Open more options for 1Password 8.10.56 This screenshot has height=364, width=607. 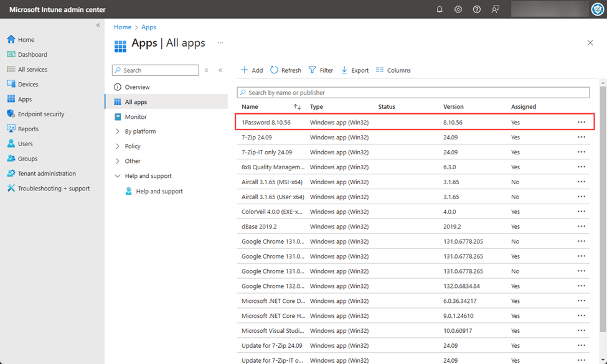tap(581, 123)
